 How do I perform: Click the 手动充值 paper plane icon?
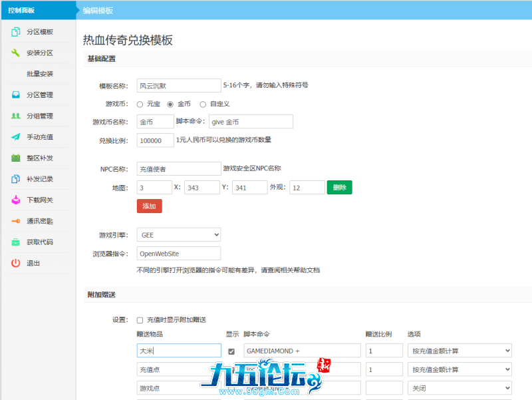click(15, 137)
